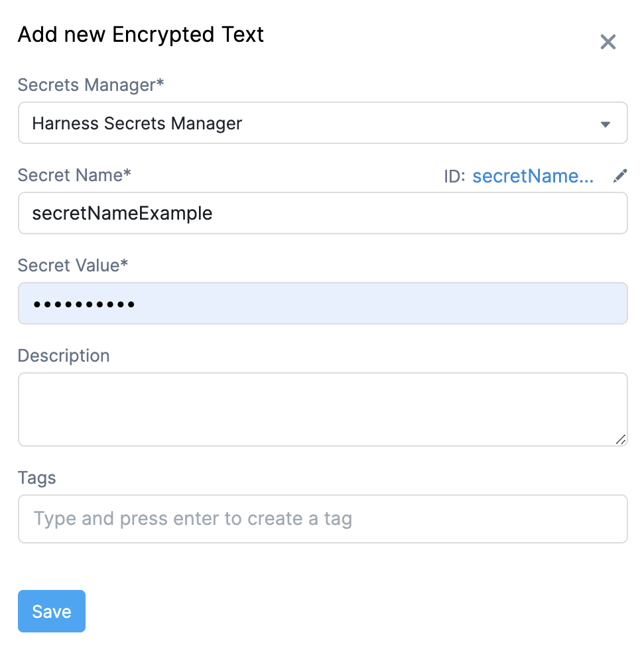Click the Secrets Manager* field label
This screenshot has height=651, width=644.
point(91,85)
